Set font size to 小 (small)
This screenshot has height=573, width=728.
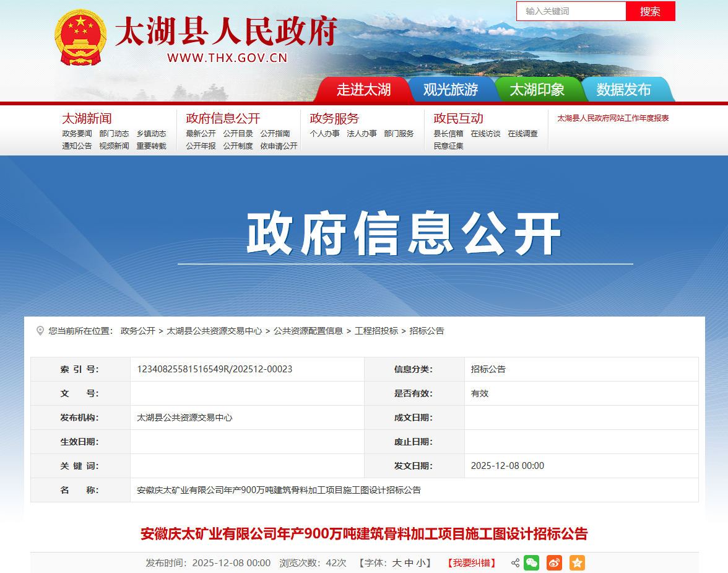click(x=421, y=563)
